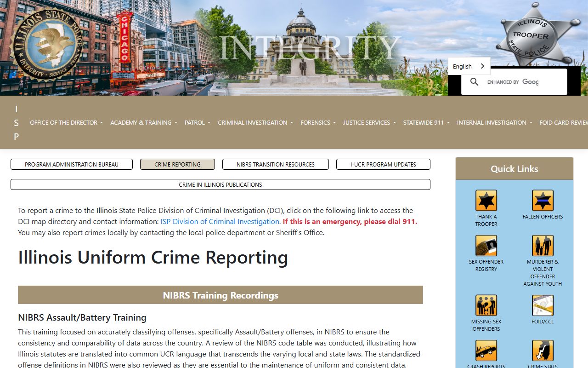The width and height of the screenshot is (588, 368).
Task: Expand the Forensics menu
Action: (318, 122)
